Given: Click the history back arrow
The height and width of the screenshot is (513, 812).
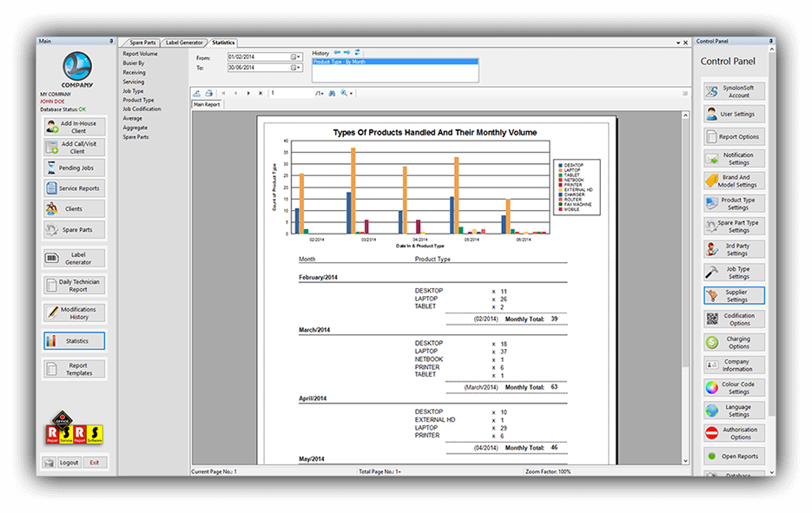Looking at the screenshot, I should (x=338, y=53).
